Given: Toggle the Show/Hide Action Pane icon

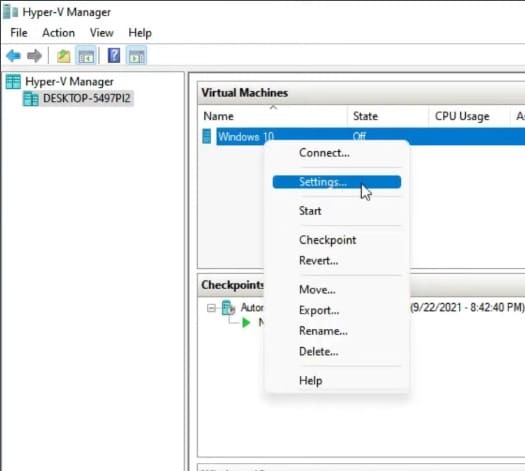Looking at the screenshot, I should (137, 56).
